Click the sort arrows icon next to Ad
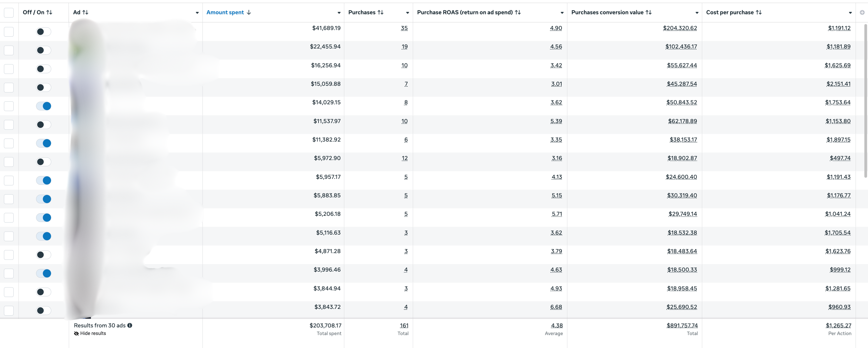 click(x=85, y=12)
